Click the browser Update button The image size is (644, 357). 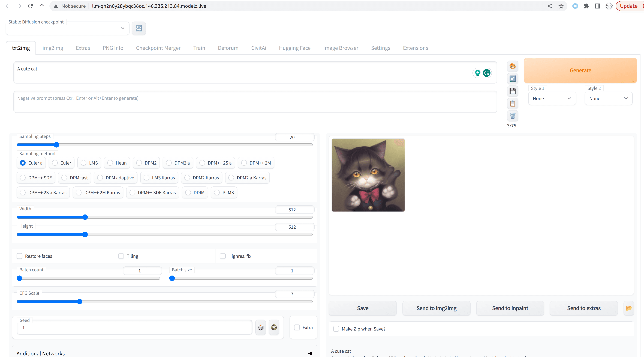[630, 6]
